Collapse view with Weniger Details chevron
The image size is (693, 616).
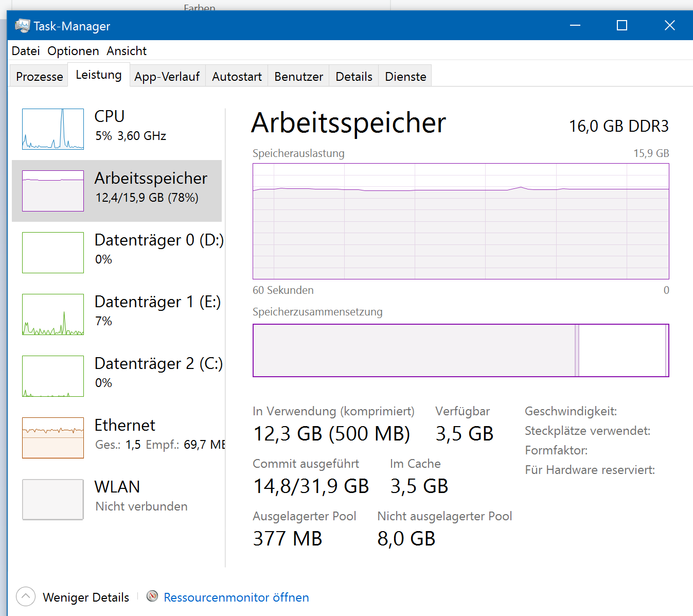coord(26,597)
